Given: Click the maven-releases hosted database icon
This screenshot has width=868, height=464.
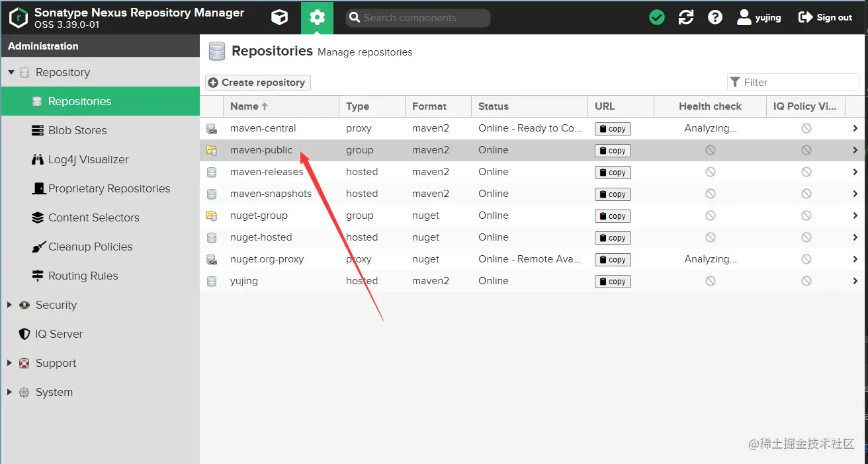Looking at the screenshot, I should [x=212, y=173].
